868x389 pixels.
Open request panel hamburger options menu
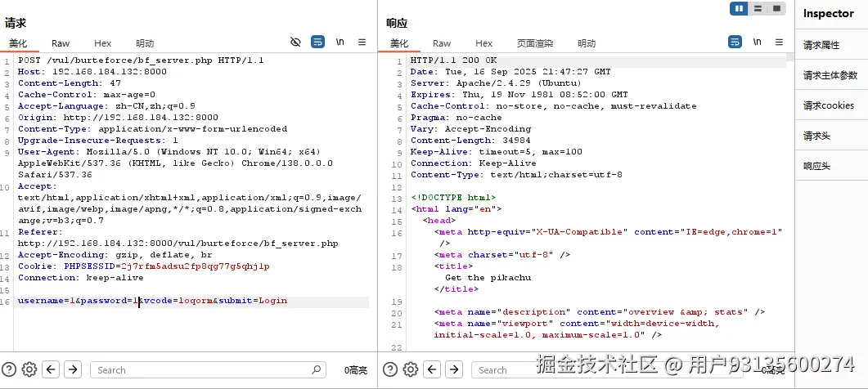[x=362, y=42]
